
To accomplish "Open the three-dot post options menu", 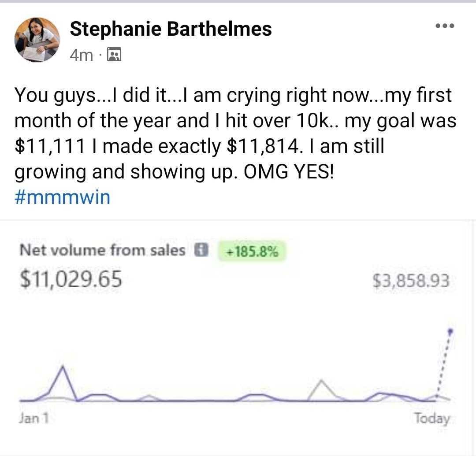I will click(x=445, y=26).
